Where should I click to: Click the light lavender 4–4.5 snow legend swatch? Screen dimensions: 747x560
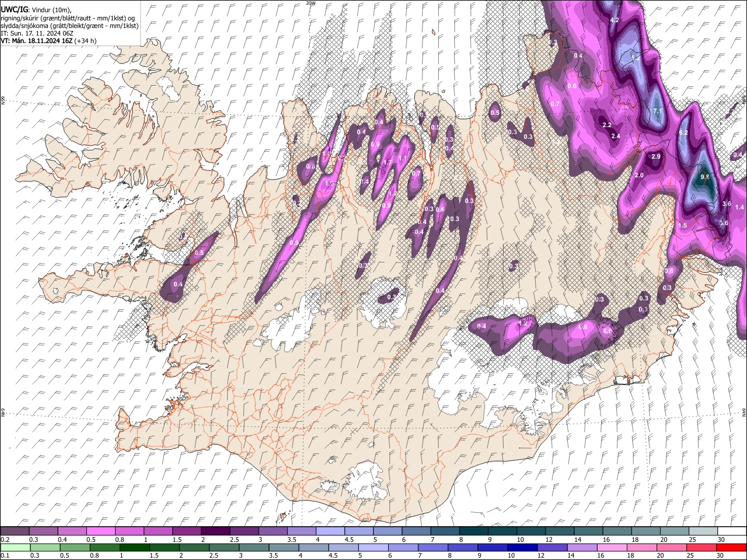coord(330,531)
